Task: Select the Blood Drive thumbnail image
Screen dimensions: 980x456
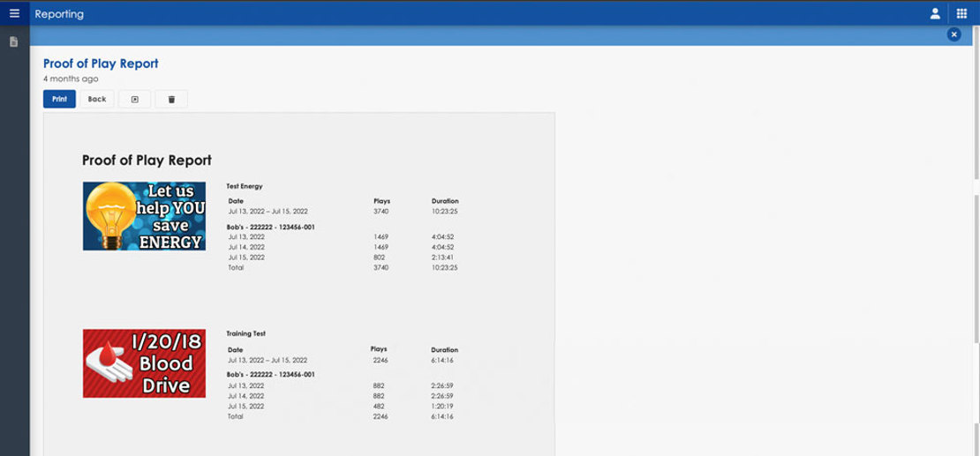Action: coord(144,363)
